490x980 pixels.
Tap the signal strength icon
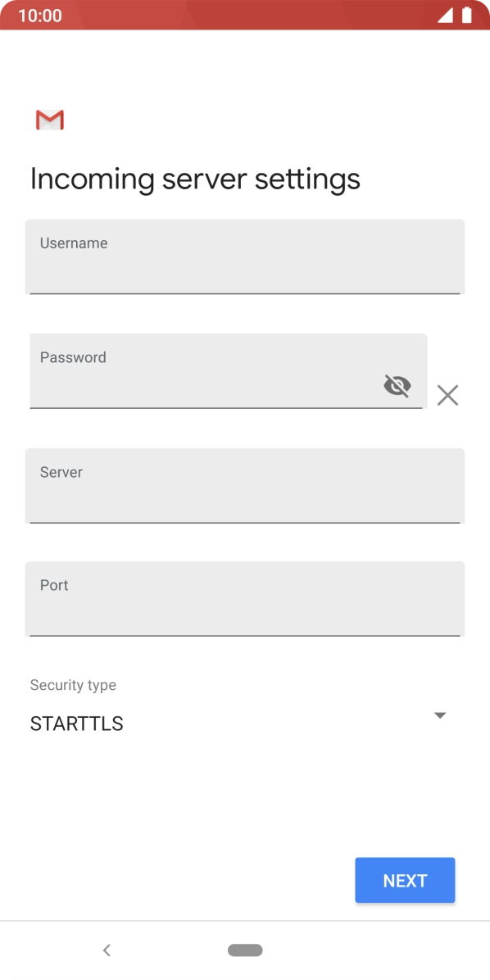[x=447, y=14]
